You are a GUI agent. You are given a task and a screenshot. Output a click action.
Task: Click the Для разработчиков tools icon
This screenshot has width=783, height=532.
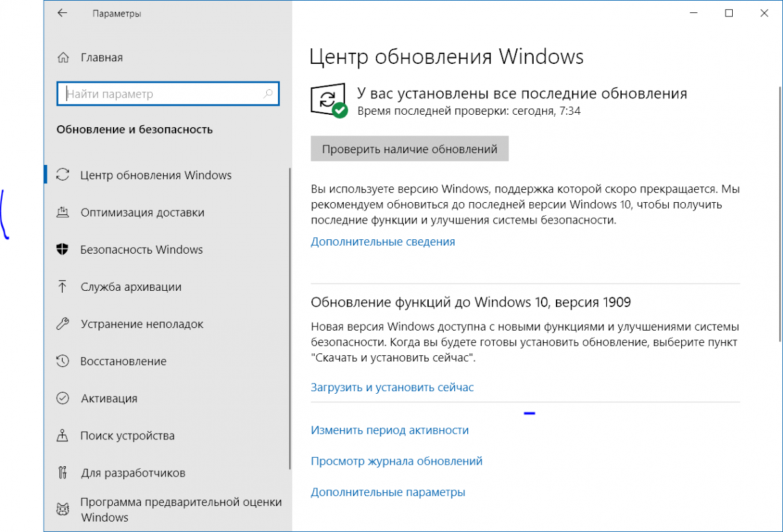[x=63, y=473]
